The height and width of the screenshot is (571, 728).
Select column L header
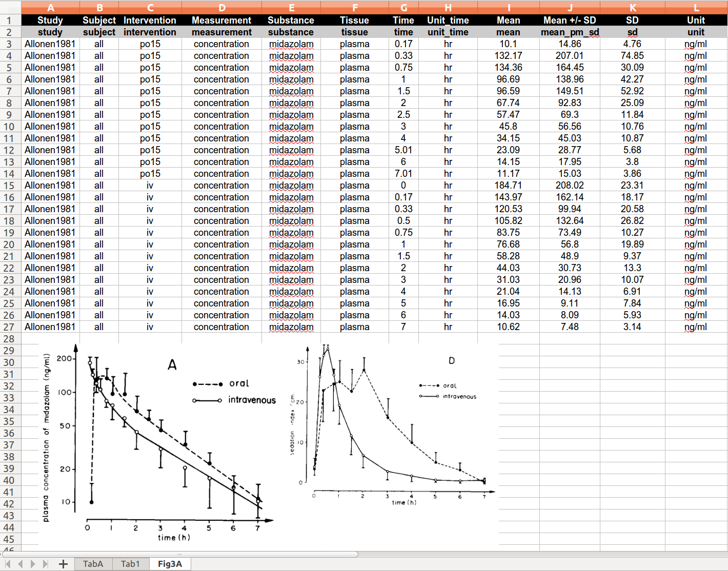(x=696, y=8)
